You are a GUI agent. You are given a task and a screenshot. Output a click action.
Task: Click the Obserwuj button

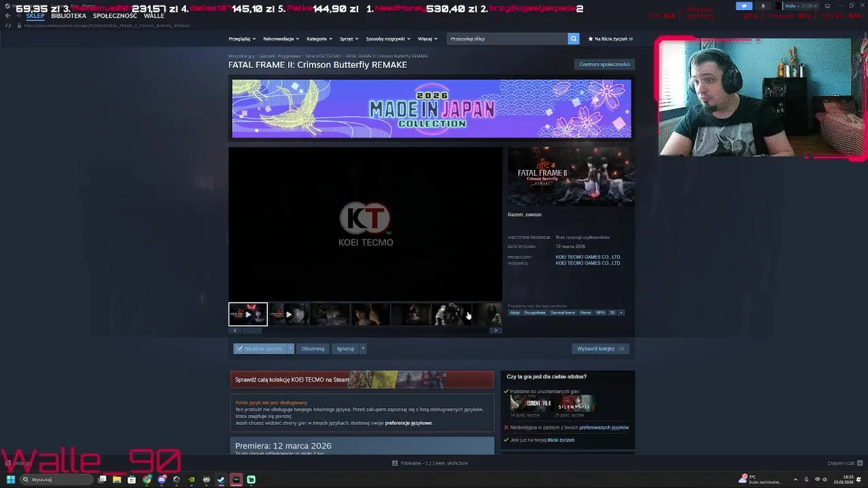[x=313, y=348]
